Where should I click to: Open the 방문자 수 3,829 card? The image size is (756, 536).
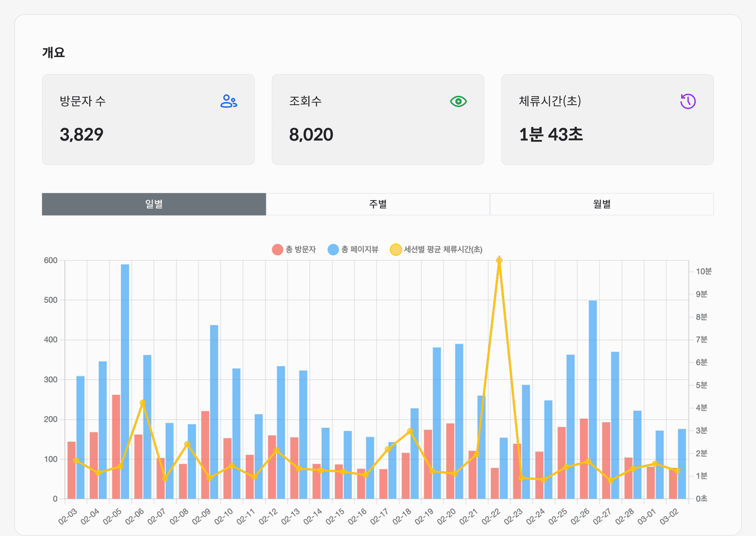pyautogui.click(x=148, y=119)
